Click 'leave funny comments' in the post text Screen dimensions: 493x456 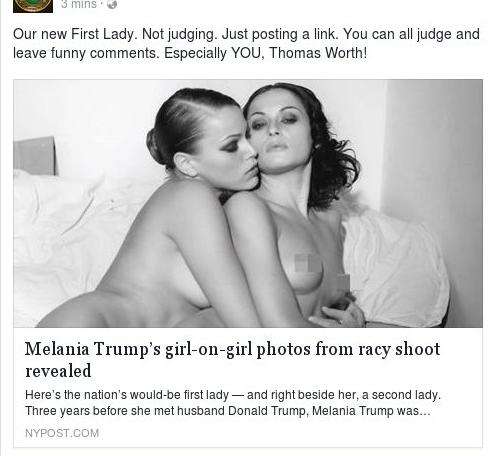86,53
